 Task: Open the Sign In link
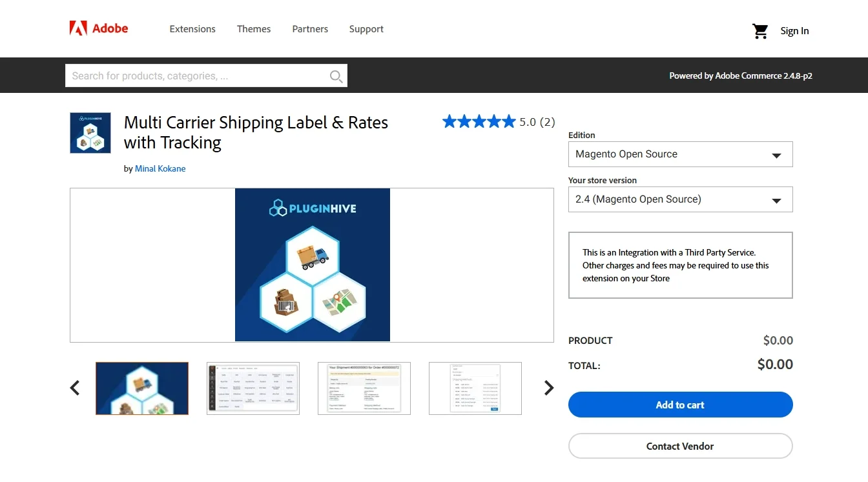[794, 31]
